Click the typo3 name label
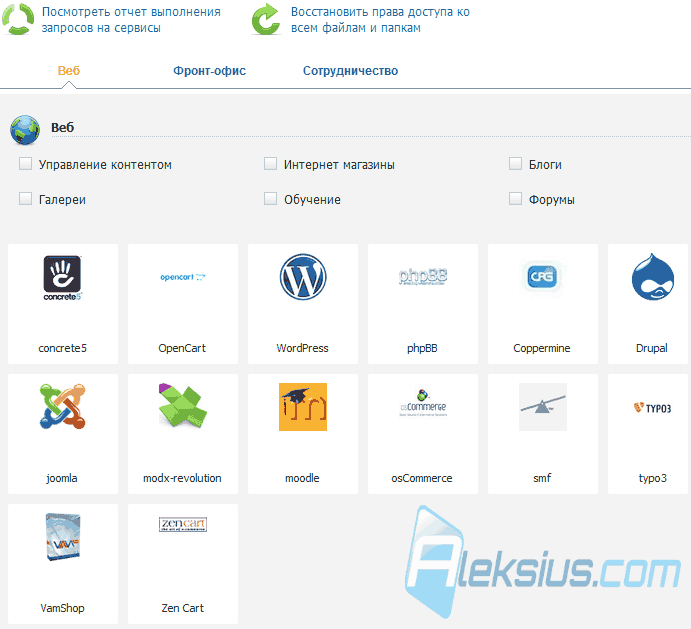691x629 pixels. [x=653, y=478]
